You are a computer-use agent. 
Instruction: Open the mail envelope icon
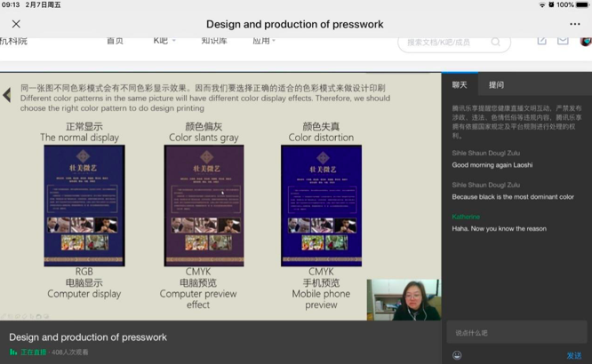coord(563,41)
